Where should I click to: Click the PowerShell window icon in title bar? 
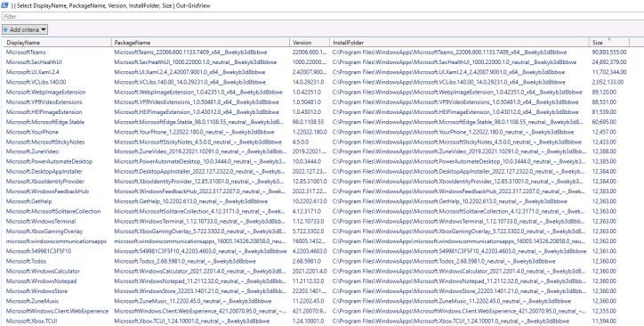coord(5,5)
